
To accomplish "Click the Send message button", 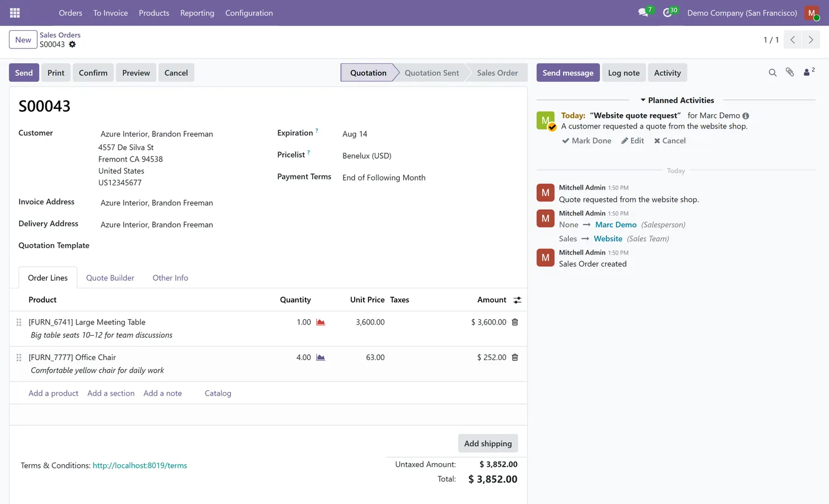I will (x=568, y=73).
